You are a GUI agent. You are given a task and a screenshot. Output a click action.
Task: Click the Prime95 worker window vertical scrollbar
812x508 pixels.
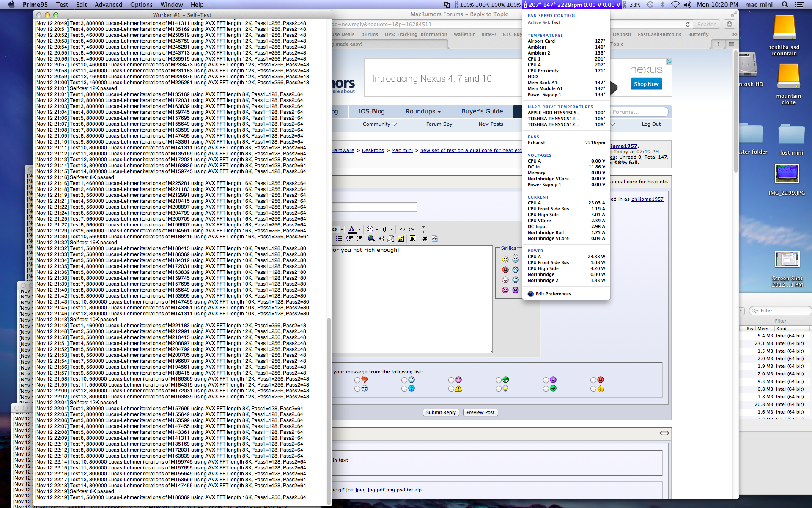pos(329,411)
